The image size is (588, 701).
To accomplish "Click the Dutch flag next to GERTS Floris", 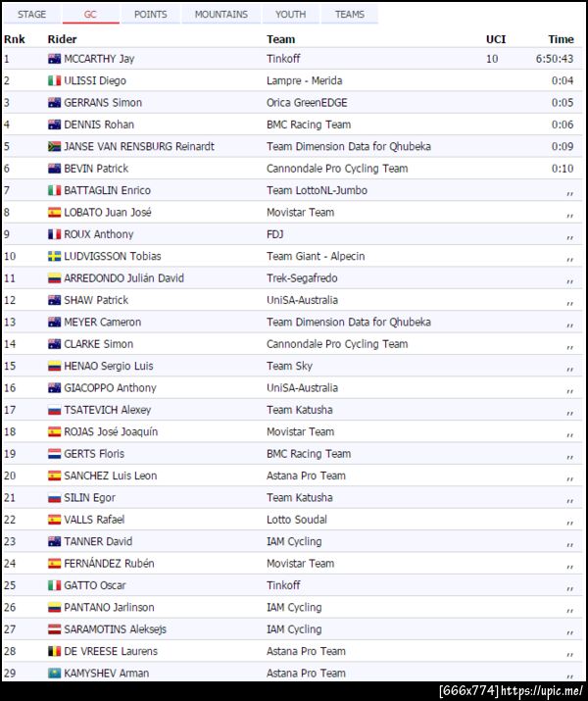I will 55,453.
